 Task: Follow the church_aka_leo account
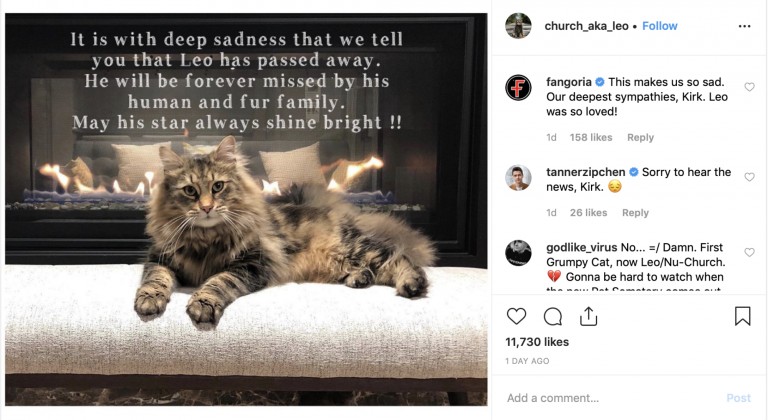pyautogui.click(x=660, y=26)
